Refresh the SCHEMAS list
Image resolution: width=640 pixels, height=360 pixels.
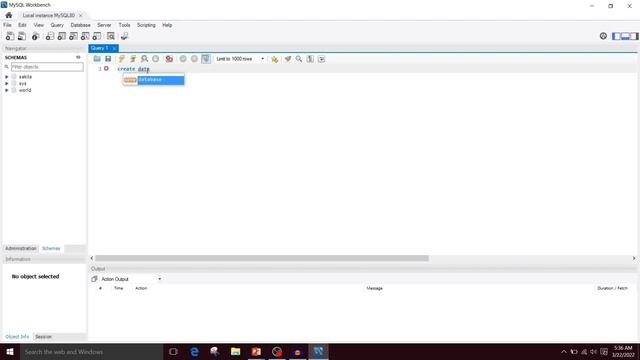point(78,58)
